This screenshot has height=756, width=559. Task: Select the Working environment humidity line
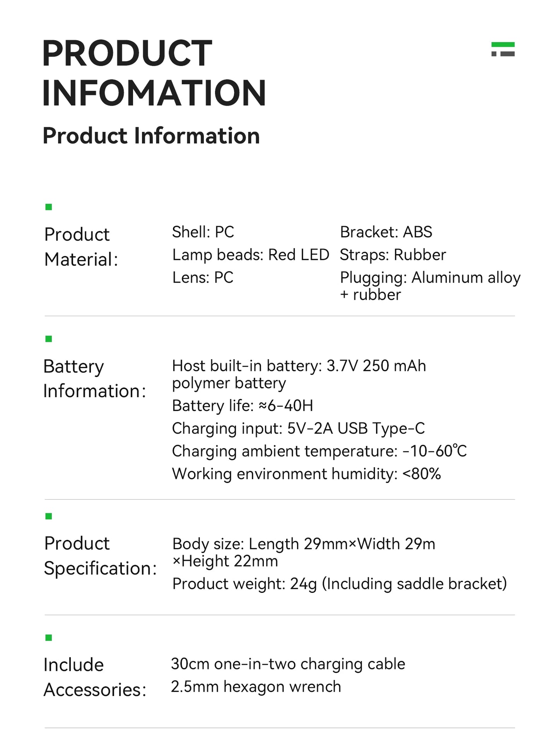click(306, 474)
